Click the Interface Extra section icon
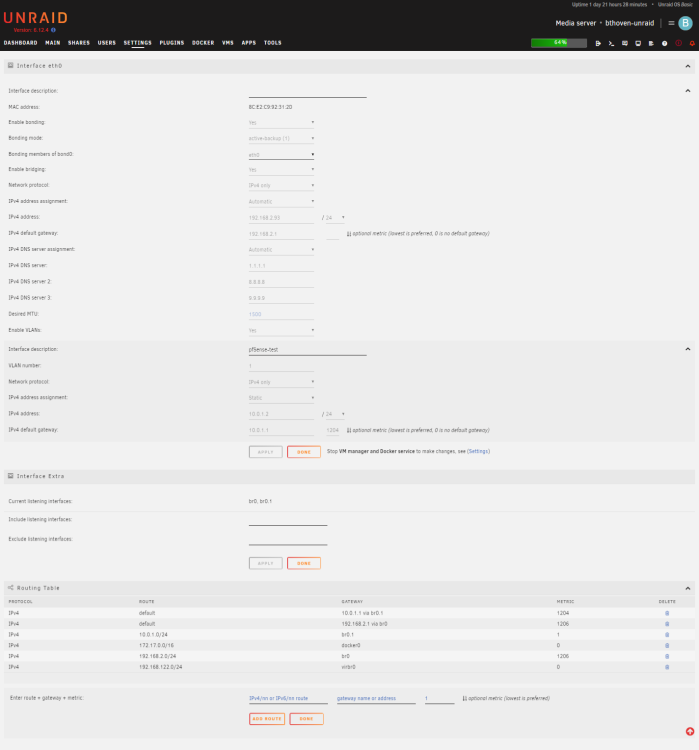699x750 pixels. point(11,476)
